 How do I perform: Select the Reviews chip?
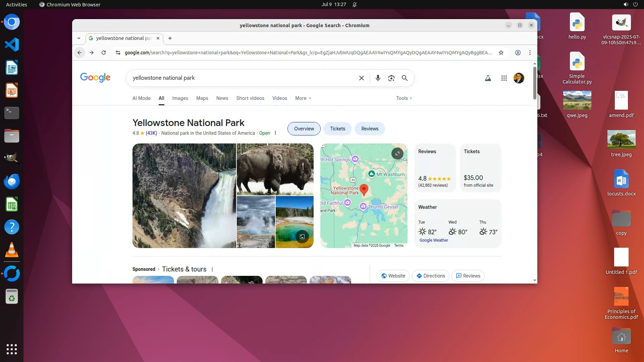click(370, 129)
